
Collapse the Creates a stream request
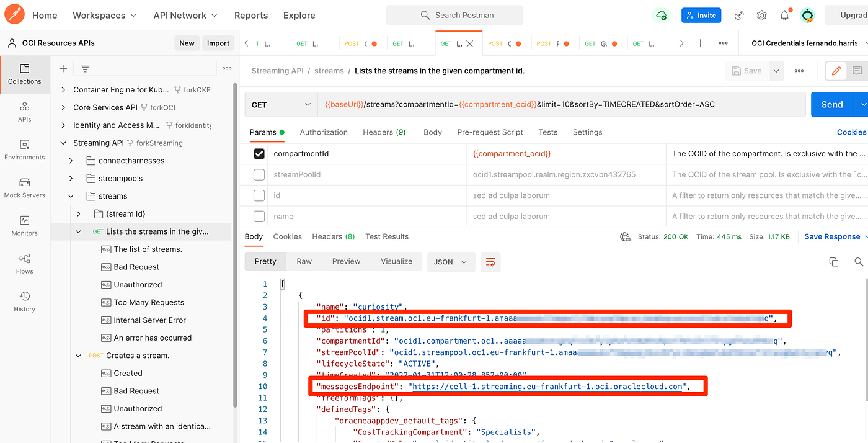[x=79, y=356]
